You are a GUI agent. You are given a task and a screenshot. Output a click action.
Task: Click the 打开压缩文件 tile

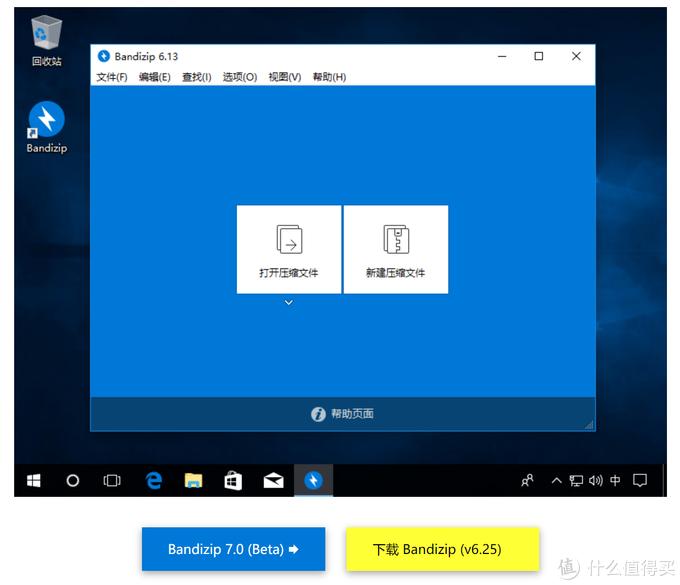[x=289, y=249]
